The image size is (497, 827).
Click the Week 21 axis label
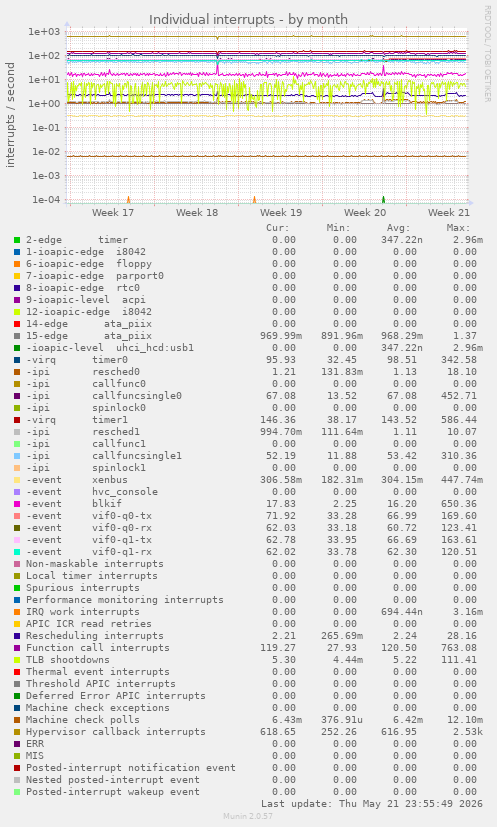point(448,213)
